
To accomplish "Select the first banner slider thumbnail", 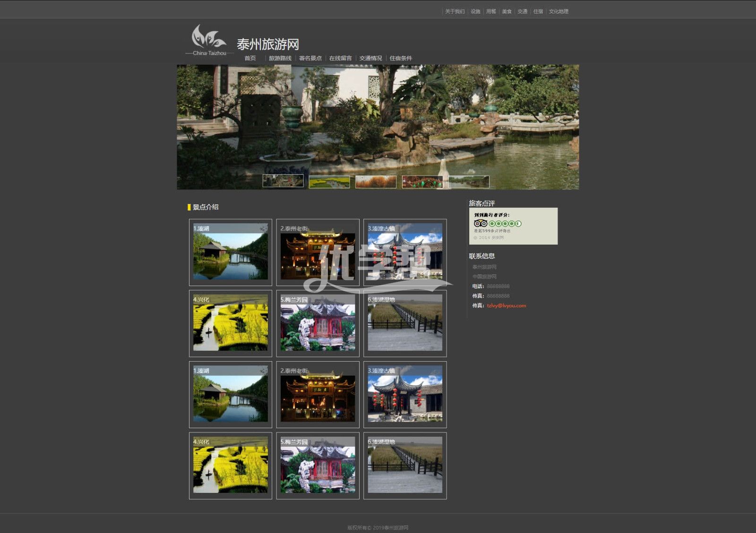I will pos(283,181).
